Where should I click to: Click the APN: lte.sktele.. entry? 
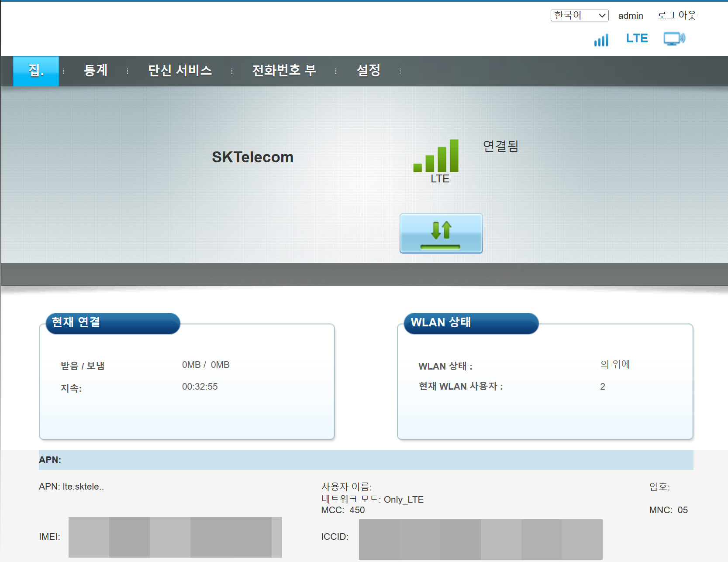click(x=71, y=487)
